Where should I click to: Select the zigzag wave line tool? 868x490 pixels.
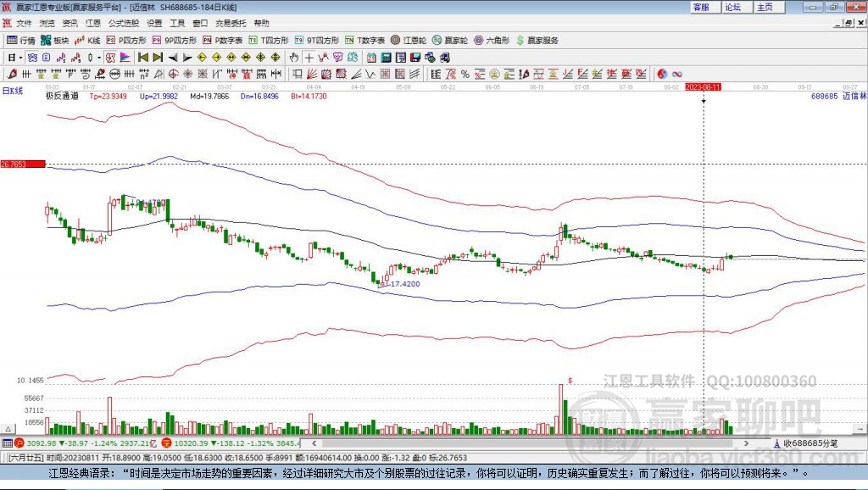[x=371, y=75]
